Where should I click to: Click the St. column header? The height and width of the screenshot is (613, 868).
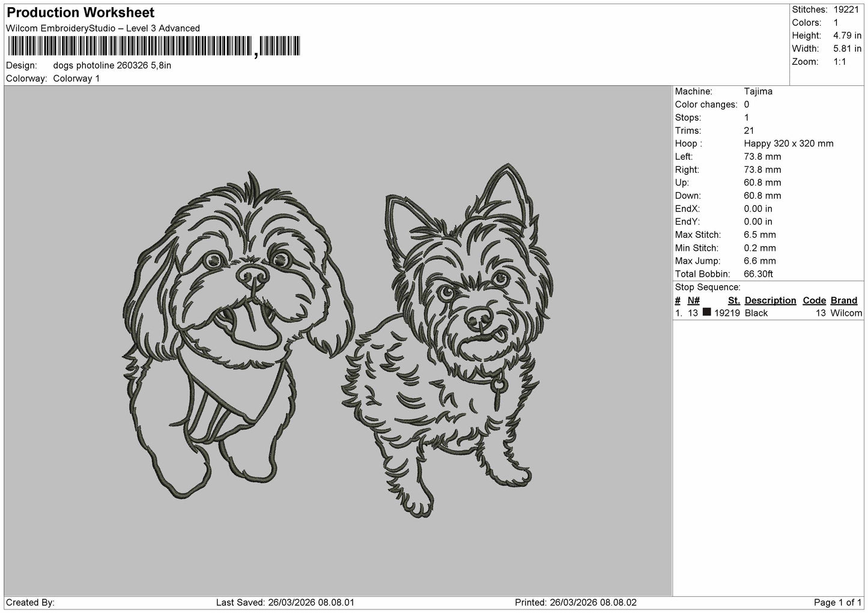click(x=733, y=301)
